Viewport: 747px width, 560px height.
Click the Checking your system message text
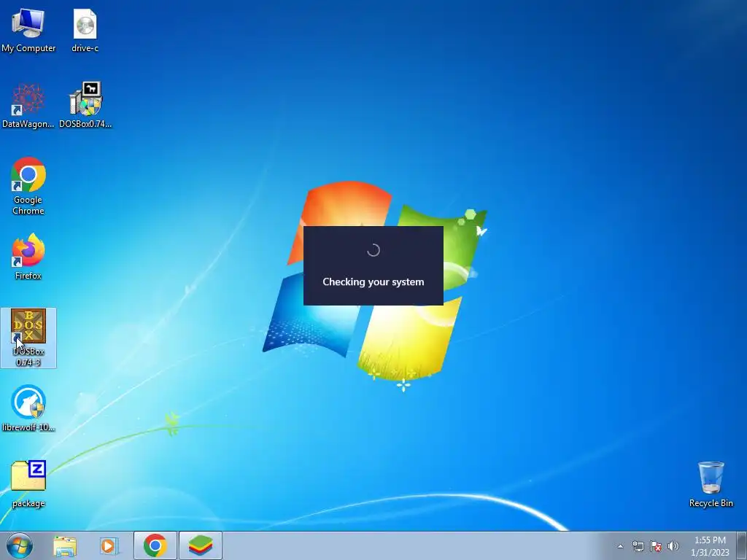pos(373,282)
